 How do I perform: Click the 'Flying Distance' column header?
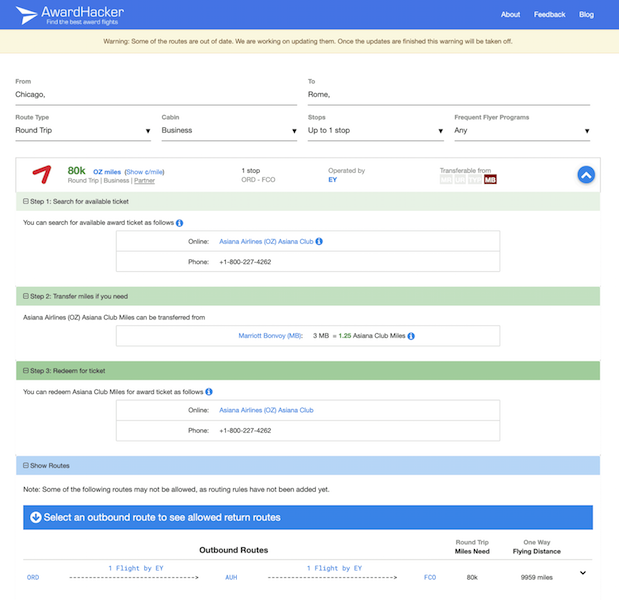[x=536, y=551]
